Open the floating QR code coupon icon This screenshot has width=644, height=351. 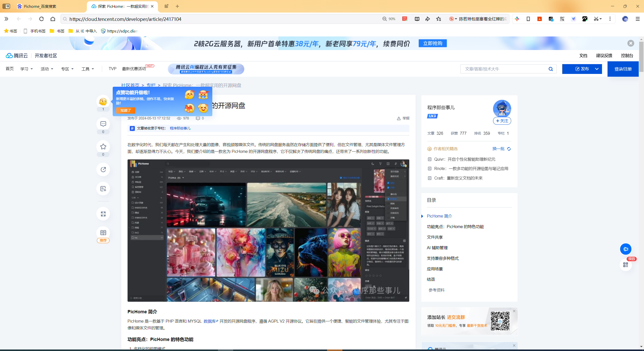click(x=626, y=265)
